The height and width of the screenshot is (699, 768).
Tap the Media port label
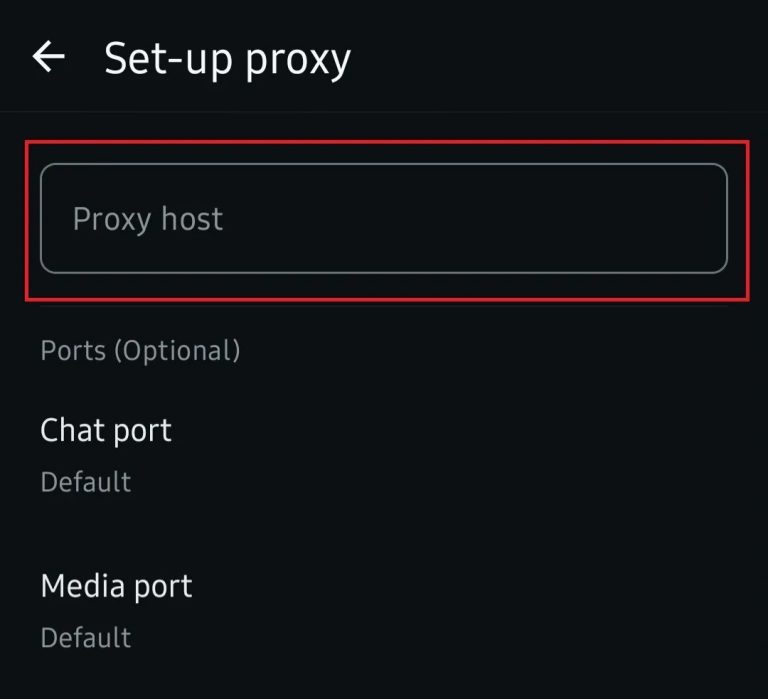point(116,586)
